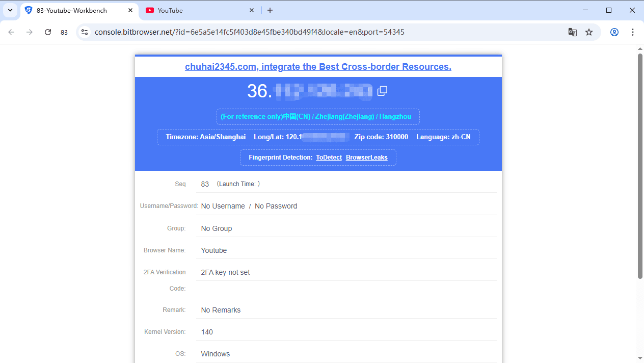Click the No Group value
This screenshot has height=363, width=644.
click(x=217, y=228)
